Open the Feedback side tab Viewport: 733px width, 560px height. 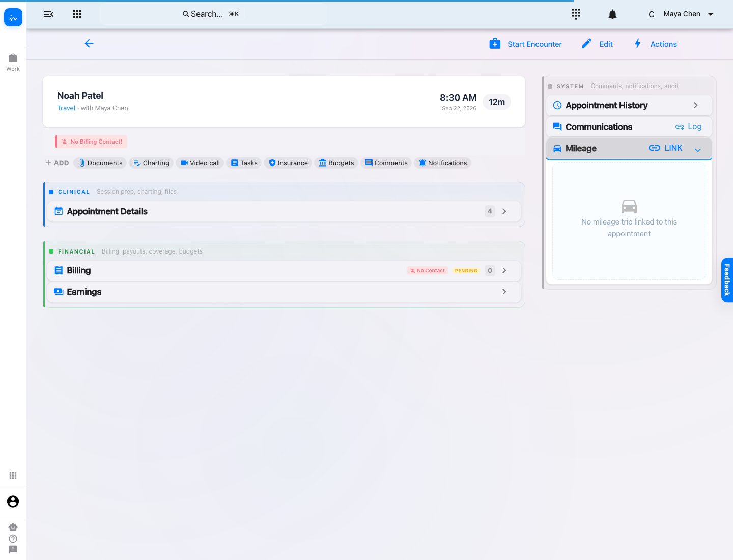727,280
